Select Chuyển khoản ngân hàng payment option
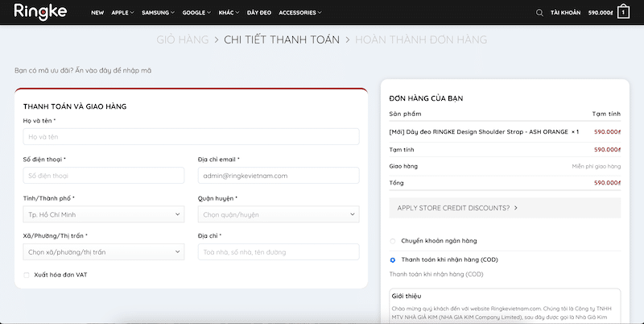644x324 pixels. (x=393, y=241)
